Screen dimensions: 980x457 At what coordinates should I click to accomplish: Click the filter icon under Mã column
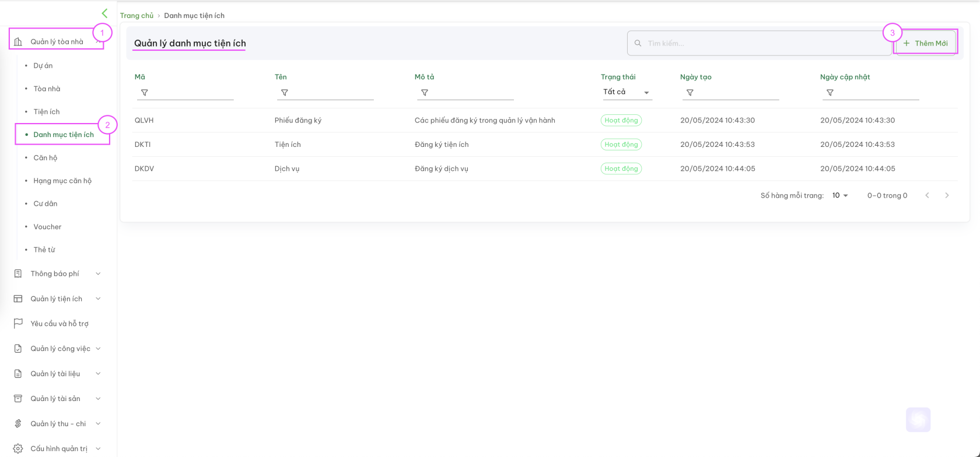145,93
